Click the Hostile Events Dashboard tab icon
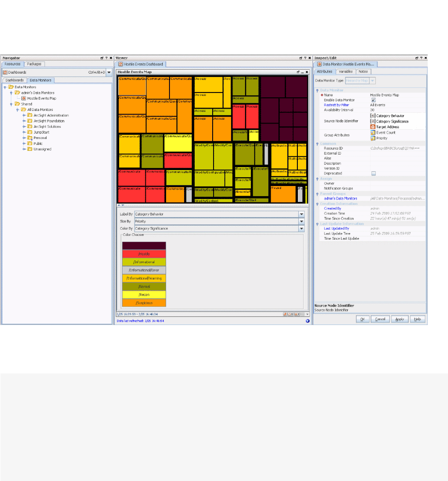This screenshot has height=481, width=448. (121, 64)
